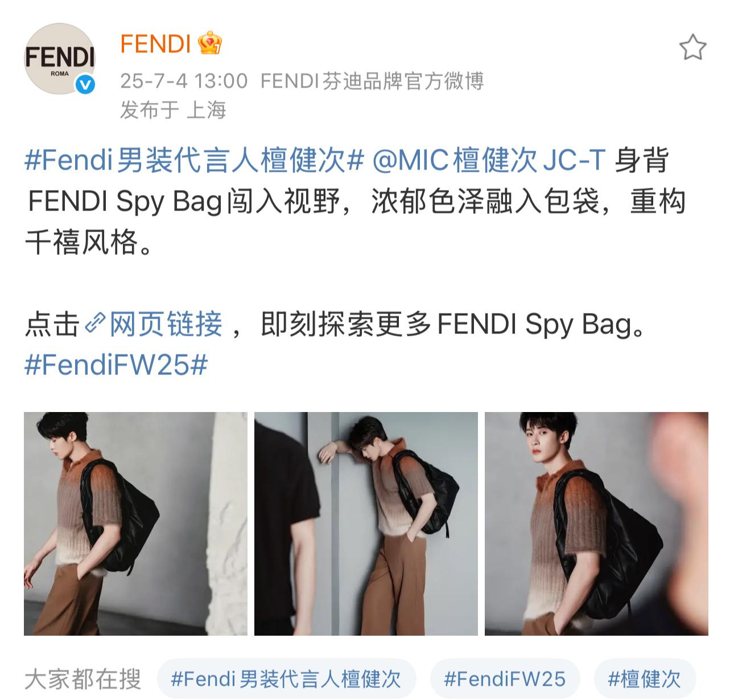The image size is (734, 700).
Task: View the third photo facing camera
Action: click(596, 524)
